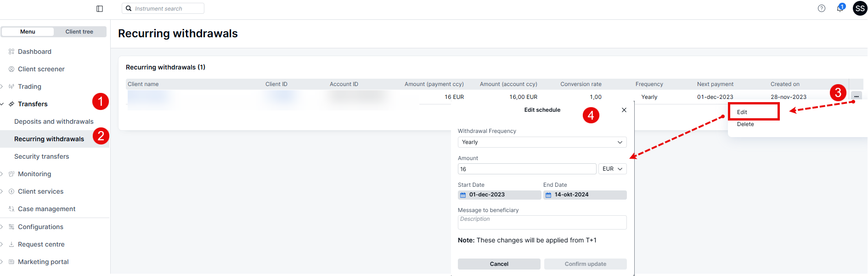
Task: Click the Cancel button
Action: coord(499,264)
